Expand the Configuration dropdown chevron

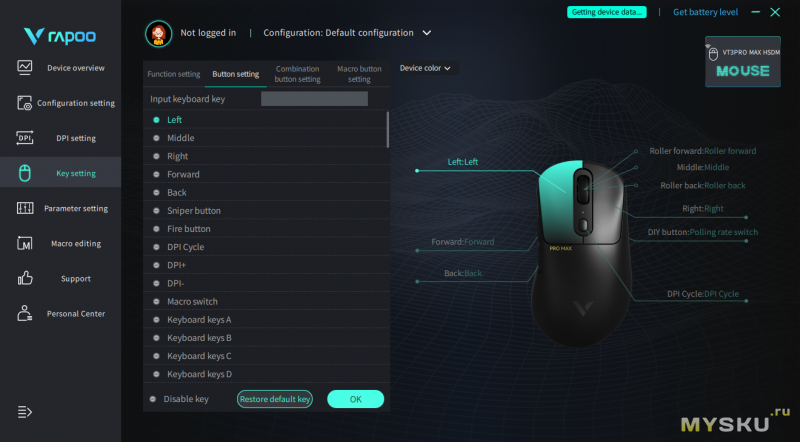427,33
